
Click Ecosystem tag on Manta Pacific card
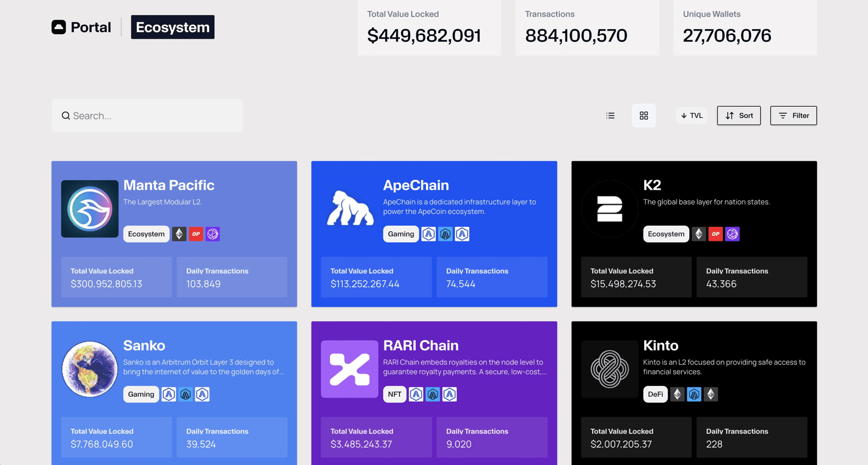tap(146, 234)
